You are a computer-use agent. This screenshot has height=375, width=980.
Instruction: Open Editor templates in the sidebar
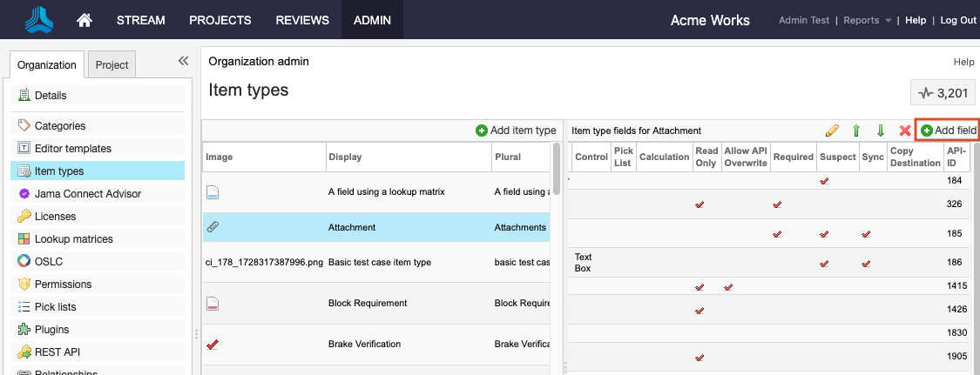[98, 149]
